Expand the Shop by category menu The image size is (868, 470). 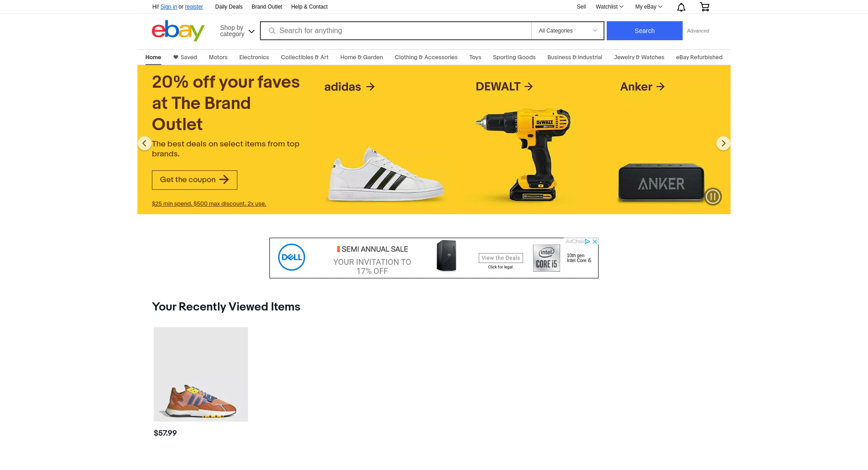[237, 31]
